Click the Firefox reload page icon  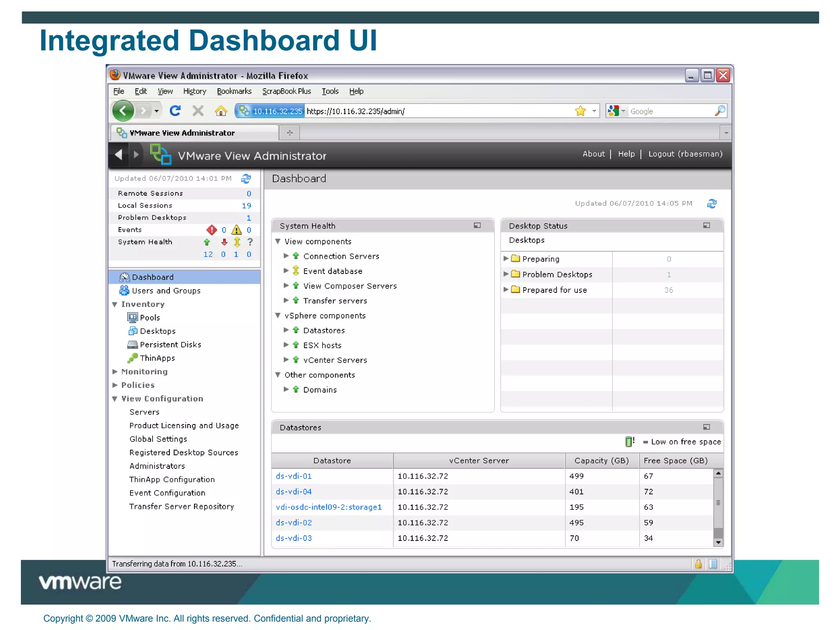(175, 111)
